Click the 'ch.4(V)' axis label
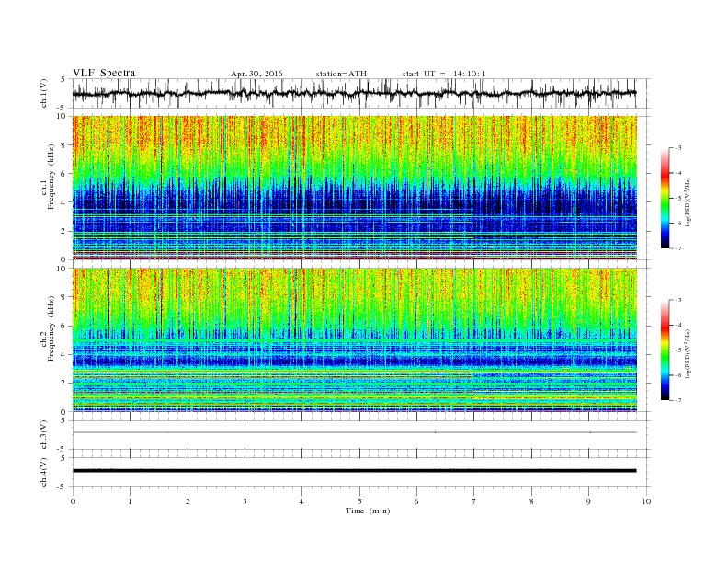728x563 pixels. [44, 472]
